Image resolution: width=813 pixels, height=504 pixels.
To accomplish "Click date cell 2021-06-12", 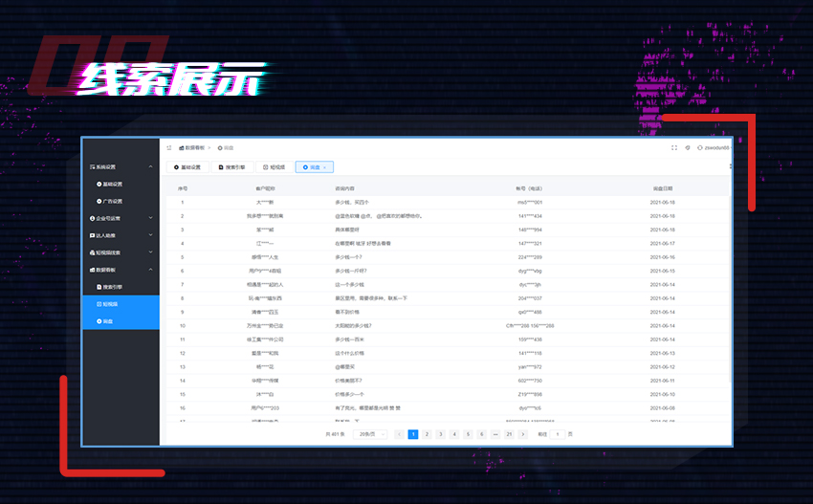I will [663, 367].
